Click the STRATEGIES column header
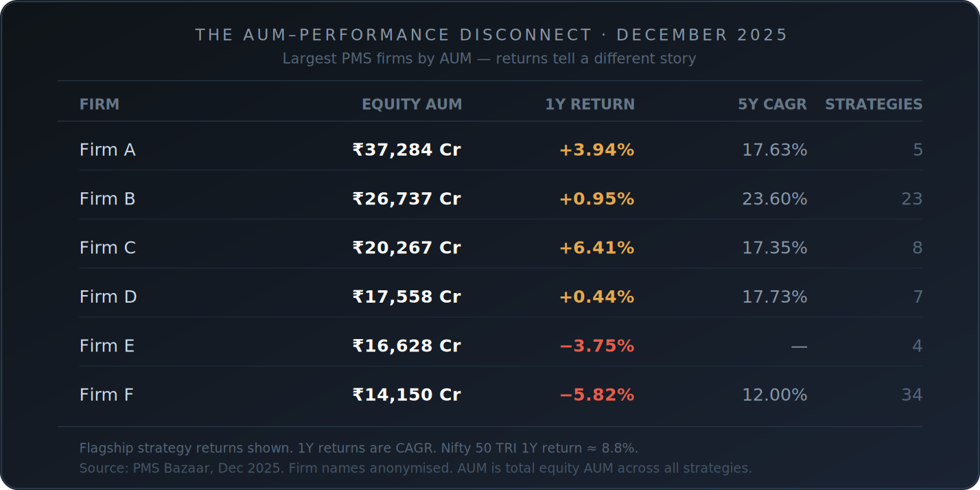Image resolution: width=980 pixels, height=490 pixels. pos(873,104)
